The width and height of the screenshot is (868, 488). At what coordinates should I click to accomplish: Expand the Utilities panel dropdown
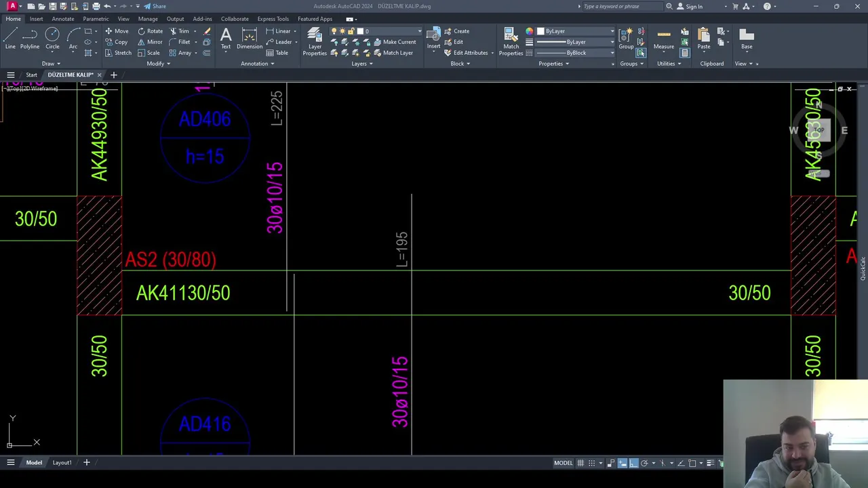669,64
